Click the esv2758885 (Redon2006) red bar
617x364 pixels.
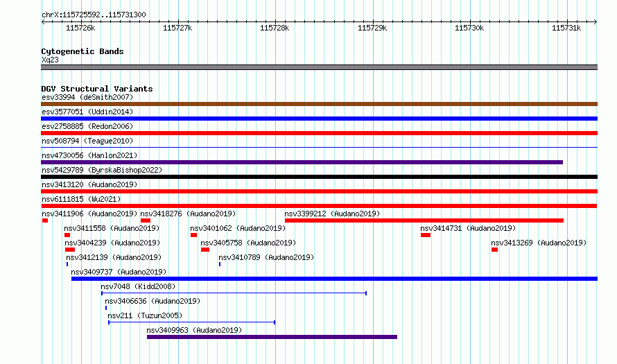pyautogui.click(x=319, y=133)
